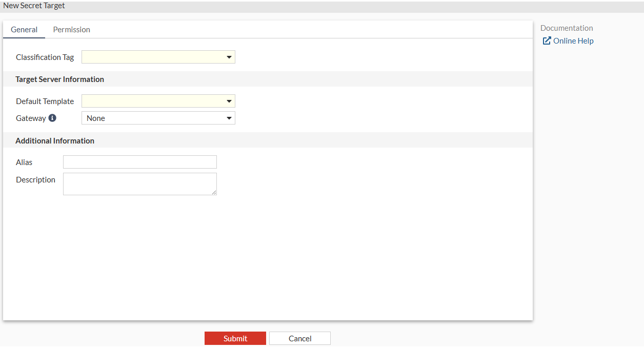This screenshot has height=349, width=644.
Task: Click the Classification Tag label
Action: [45, 57]
